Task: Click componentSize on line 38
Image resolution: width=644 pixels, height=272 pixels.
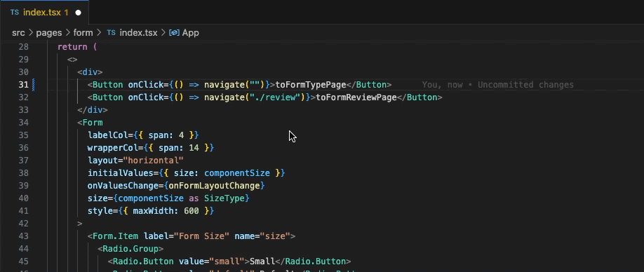Action: coord(237,173)
